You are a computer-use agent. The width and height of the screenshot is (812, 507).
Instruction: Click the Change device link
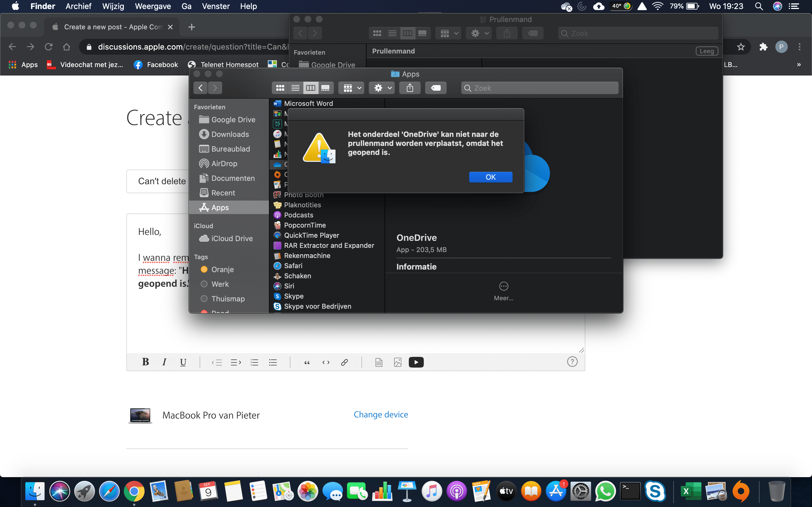[381, 414]
